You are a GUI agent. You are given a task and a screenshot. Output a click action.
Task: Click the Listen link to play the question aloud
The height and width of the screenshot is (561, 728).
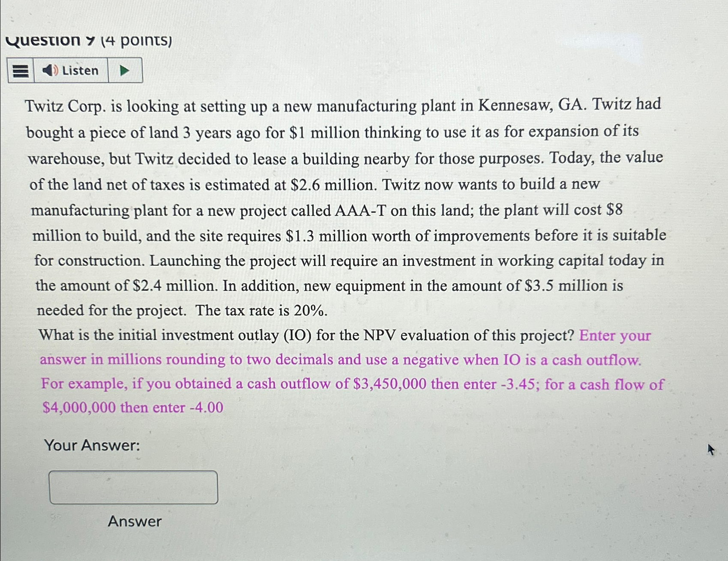click(79, 70)
